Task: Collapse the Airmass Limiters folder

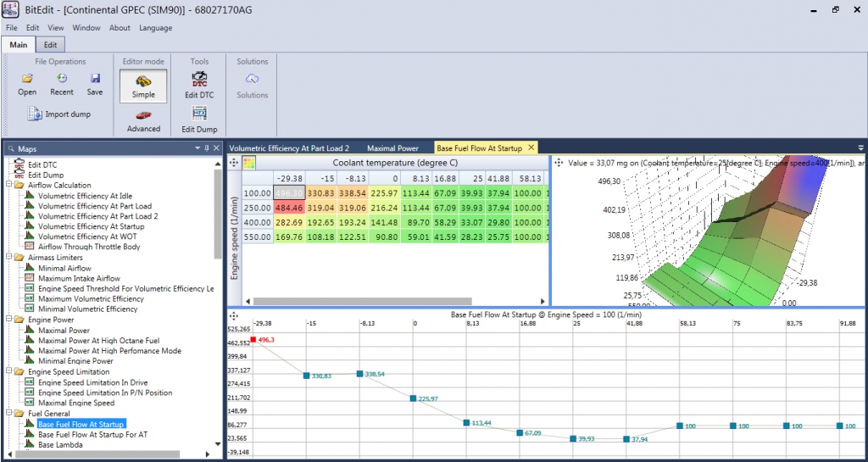Action: pos(8,258)
